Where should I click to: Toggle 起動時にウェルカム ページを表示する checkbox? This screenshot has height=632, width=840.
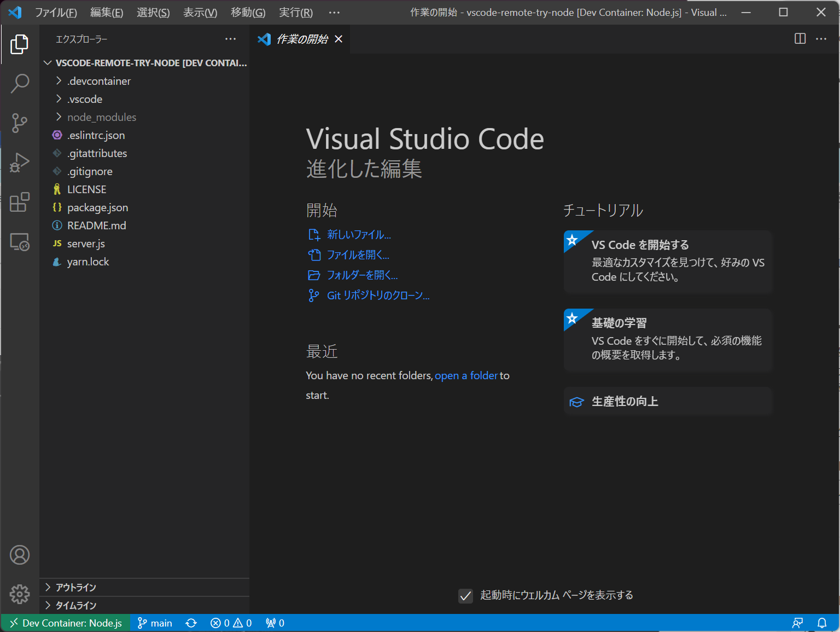coord(465,596)
